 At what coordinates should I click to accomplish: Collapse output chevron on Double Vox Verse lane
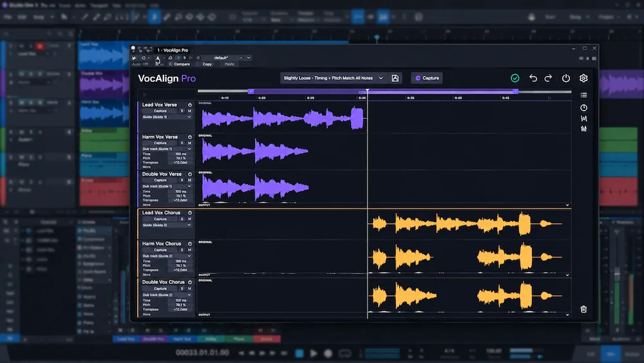pyautogui.click(x=567, y=205)
